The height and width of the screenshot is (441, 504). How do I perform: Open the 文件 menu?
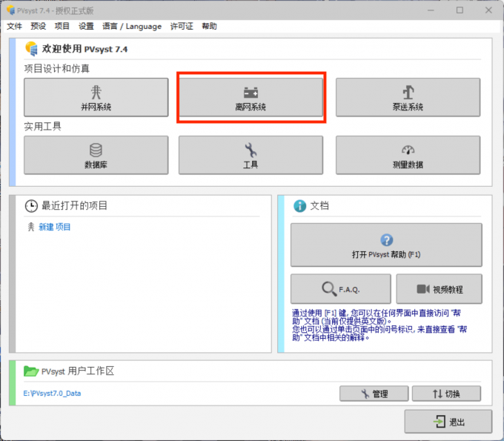pos(15,26)
